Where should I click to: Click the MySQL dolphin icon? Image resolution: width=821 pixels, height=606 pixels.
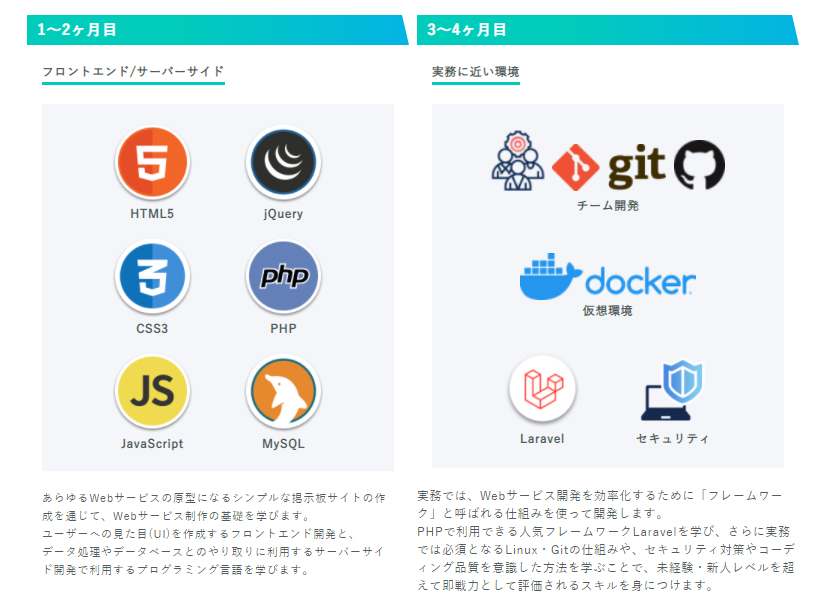click(283, 391)
